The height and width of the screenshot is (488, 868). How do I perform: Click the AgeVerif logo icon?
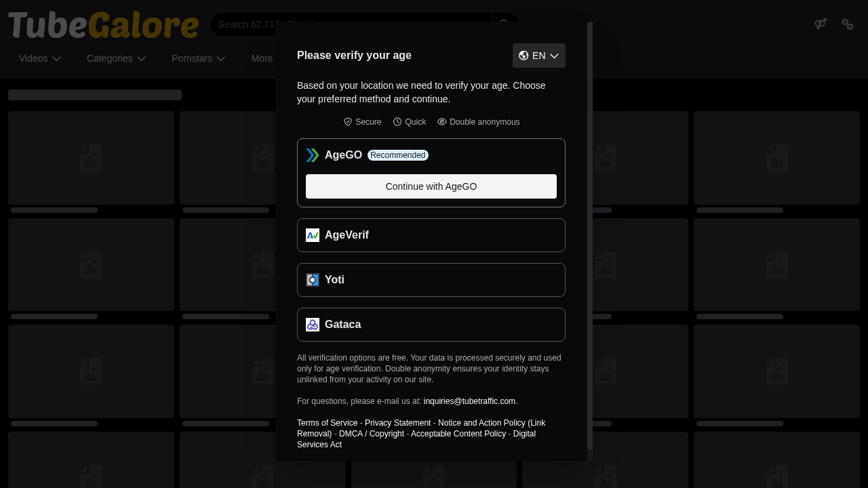[312, 235]
